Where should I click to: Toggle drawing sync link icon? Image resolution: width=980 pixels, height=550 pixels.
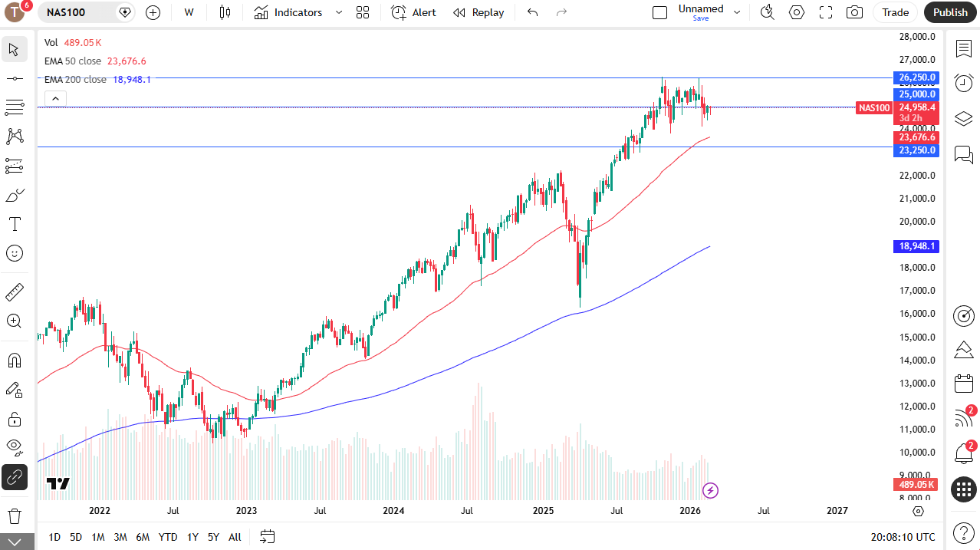(x=14, y=477)
